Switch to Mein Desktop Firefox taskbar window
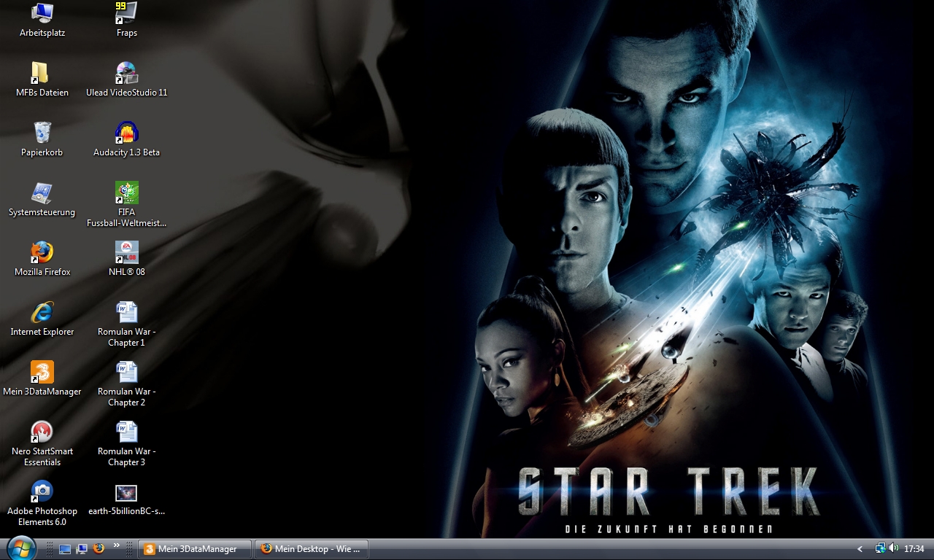The image size is (934, 560). pos(312,549)
